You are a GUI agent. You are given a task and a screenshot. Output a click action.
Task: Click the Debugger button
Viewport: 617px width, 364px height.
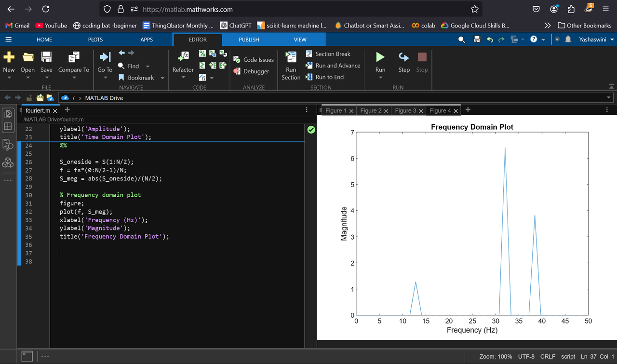coord(251,71)
